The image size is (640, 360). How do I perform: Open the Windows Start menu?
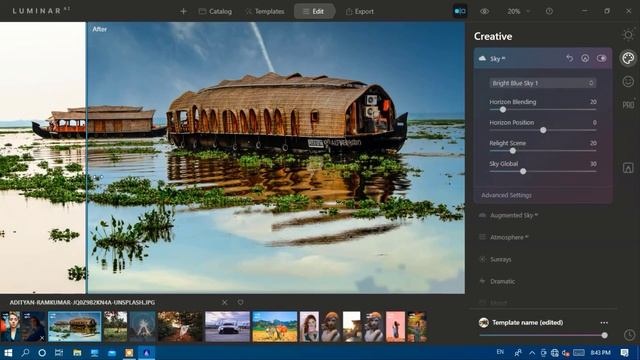coord(8,353)
